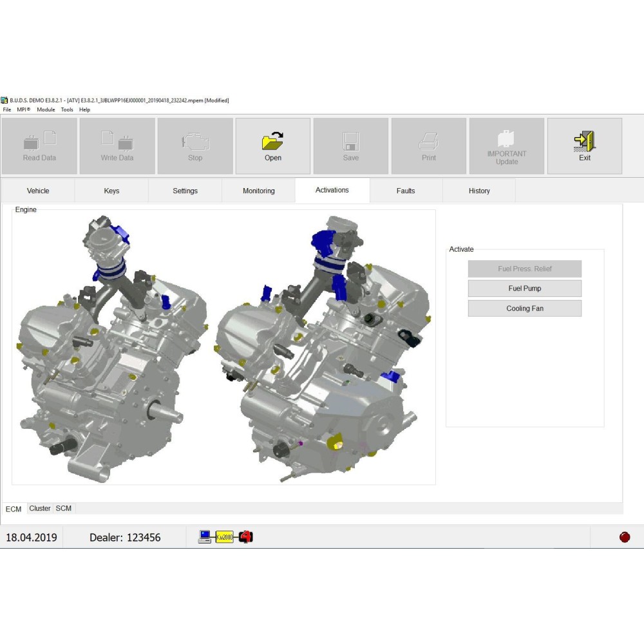Image resolution: width=644 pixels, height=644 pixels.
Task: Click the Save disk icon
Action: 350,145
